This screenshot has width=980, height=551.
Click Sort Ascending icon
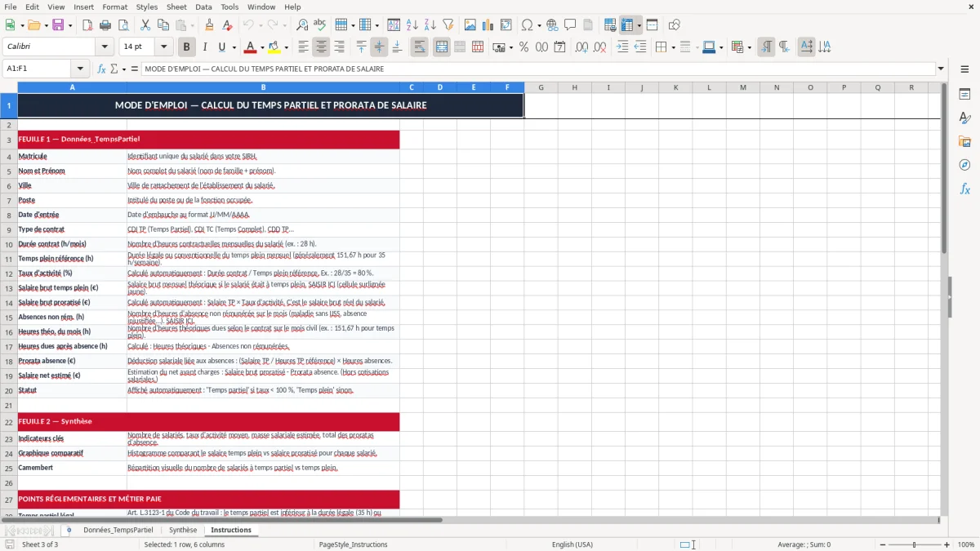point(412,25)
